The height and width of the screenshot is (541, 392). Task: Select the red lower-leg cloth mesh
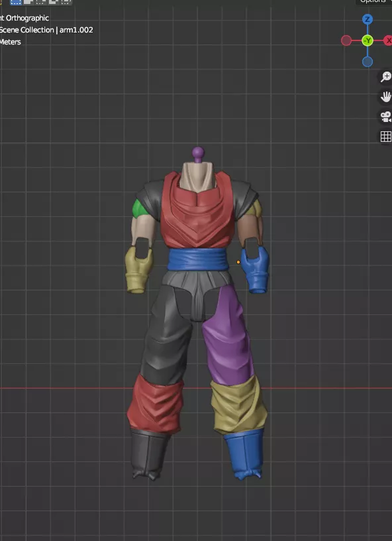[155, 404]
